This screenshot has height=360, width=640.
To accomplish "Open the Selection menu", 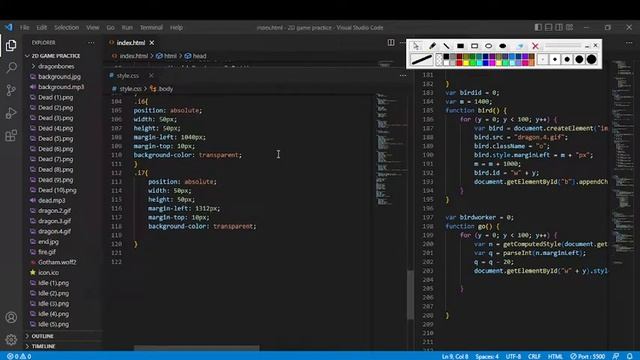I will tap(66, 27).
